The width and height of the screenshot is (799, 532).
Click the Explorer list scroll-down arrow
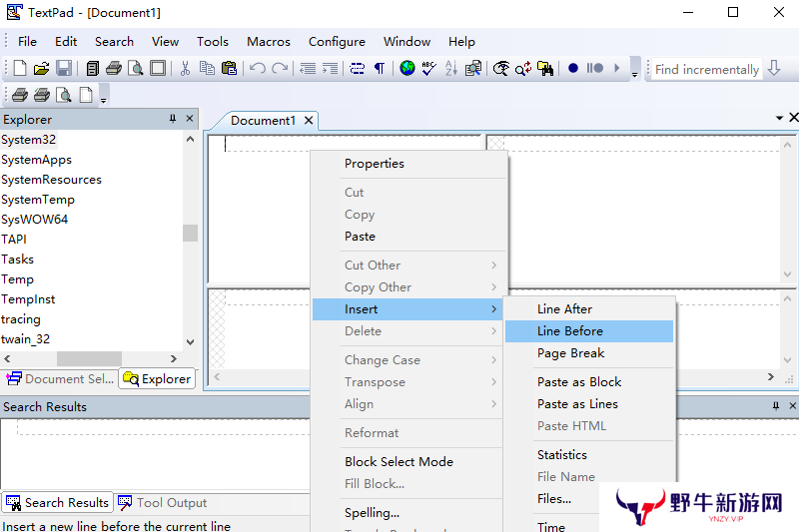[190, 342]
